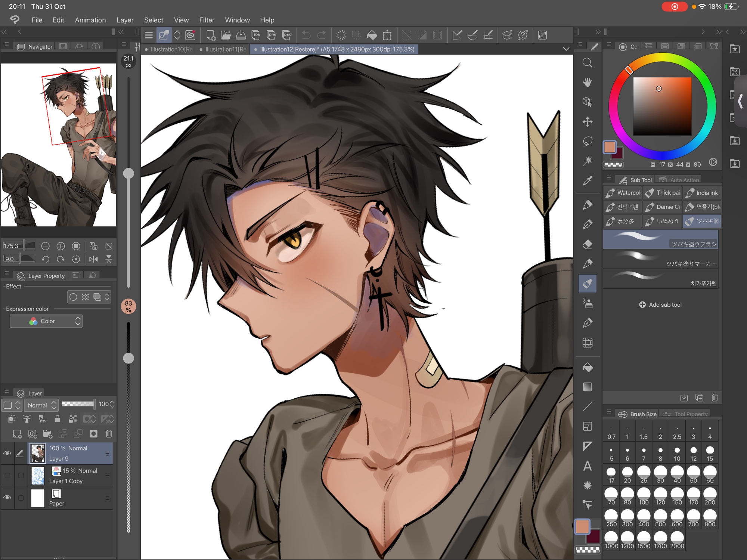Flip canvas horizontally in Navigator
The image size is (747, 560).
pyautogui.click(x=93, y=259)
